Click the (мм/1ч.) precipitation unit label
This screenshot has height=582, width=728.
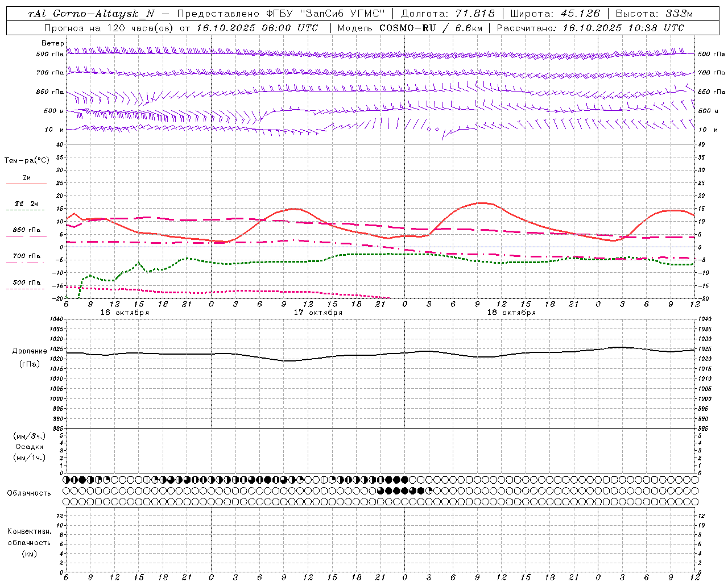30,458
